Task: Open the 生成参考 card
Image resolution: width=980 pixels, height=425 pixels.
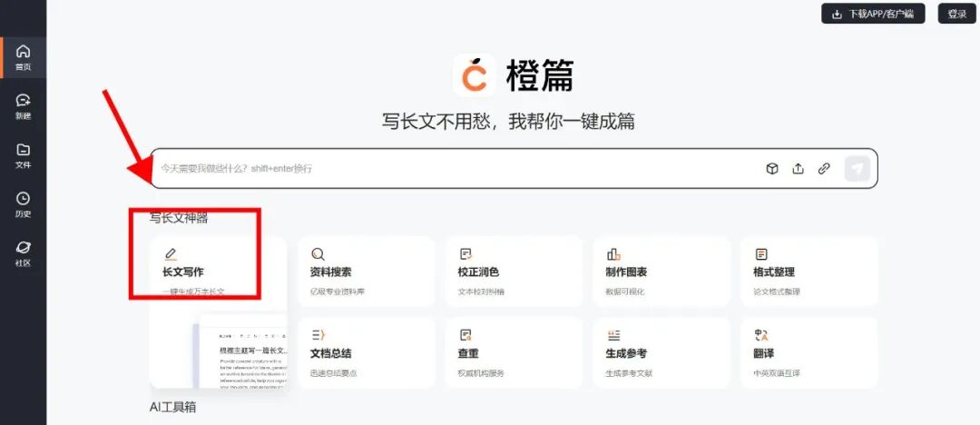Action: (x=661, y=353)
